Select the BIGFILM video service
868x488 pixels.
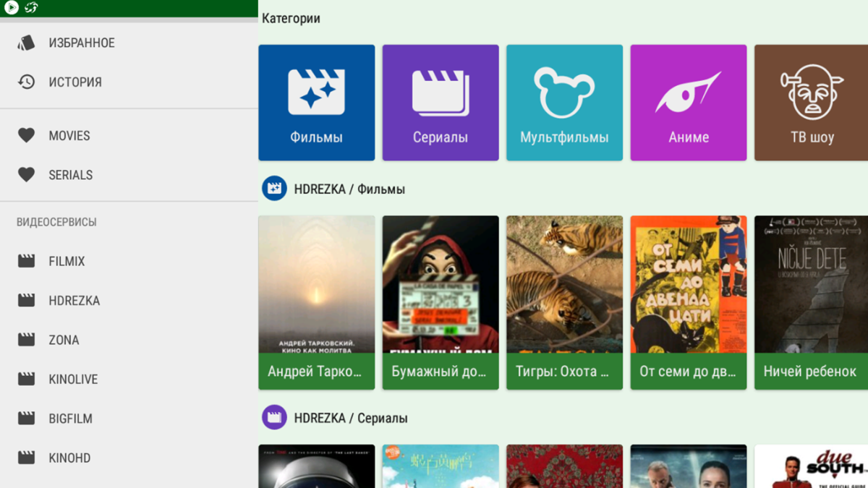(x=129, y=418)
